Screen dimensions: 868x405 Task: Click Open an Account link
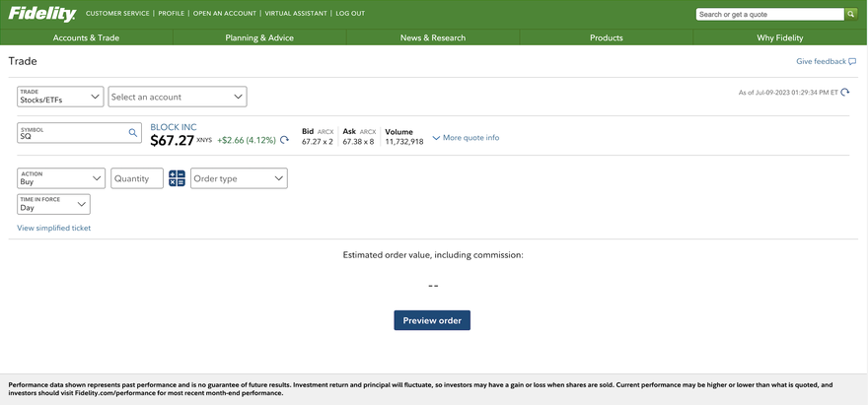click(225, 13)
